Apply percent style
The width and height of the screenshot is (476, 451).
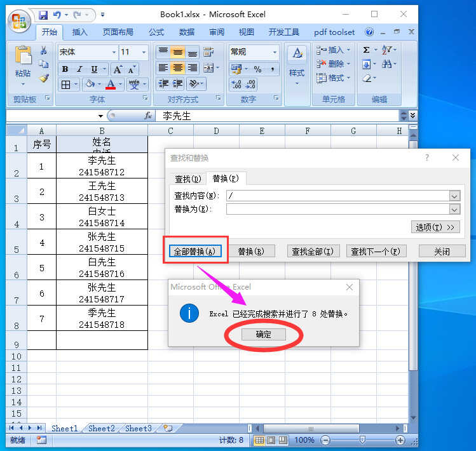258,69
